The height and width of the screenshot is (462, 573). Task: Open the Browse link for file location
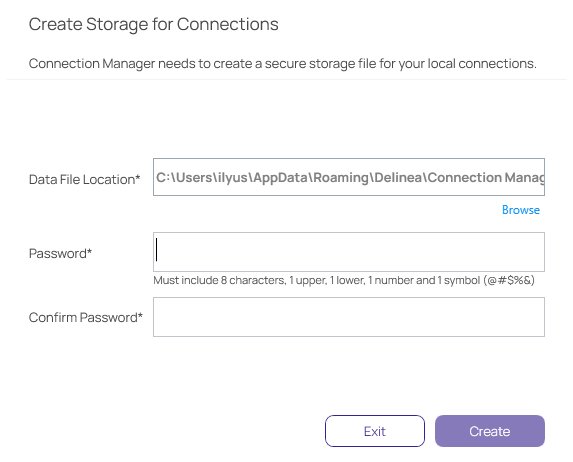point(521,210)
